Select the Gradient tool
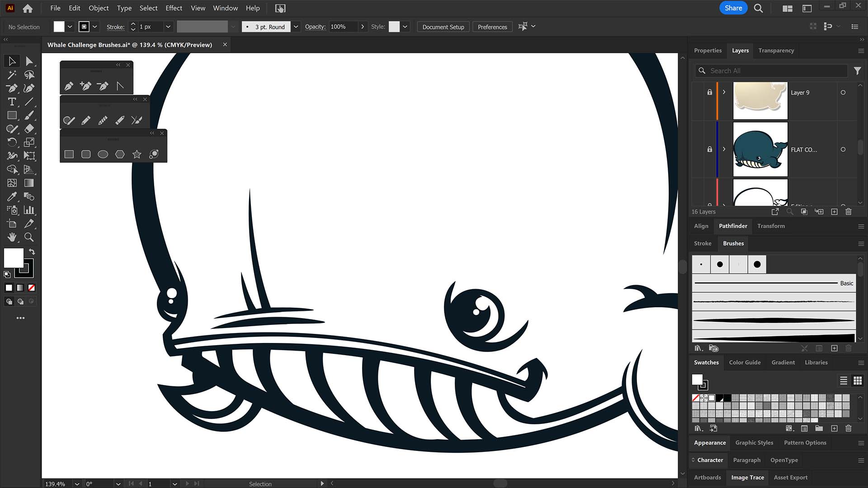Image resolution: width=868 pixels, height=488 pixels. (x=29, y=183)
